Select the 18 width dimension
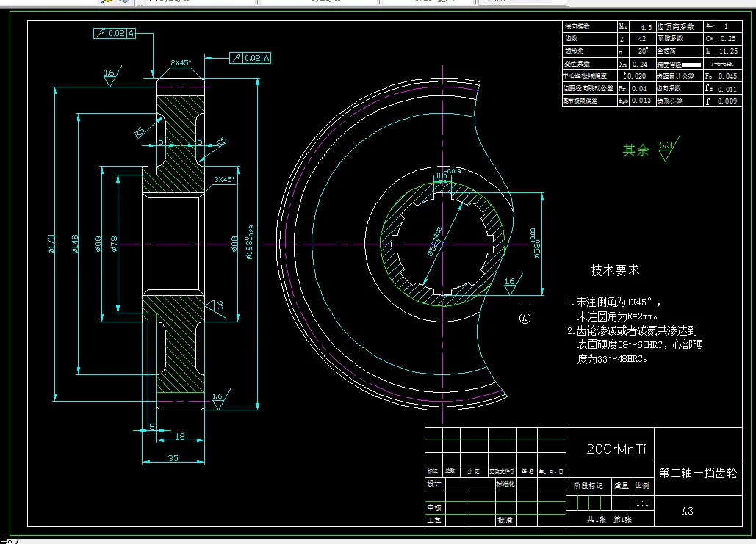This screenshot has width=756, height=544. pos(180,436)
